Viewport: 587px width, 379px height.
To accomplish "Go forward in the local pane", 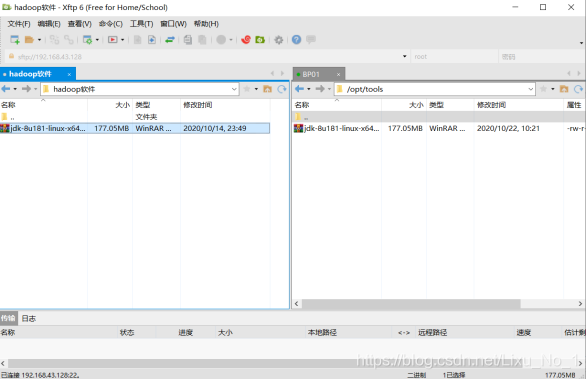I will coord(26,89).
